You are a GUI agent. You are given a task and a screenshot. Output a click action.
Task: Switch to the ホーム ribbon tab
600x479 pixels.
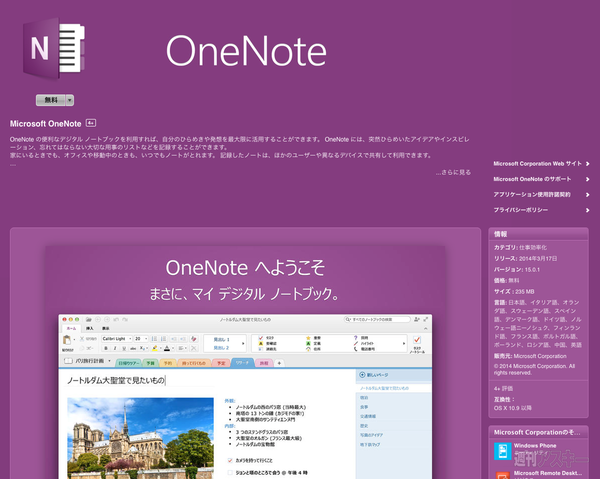(x=72, y=329)
